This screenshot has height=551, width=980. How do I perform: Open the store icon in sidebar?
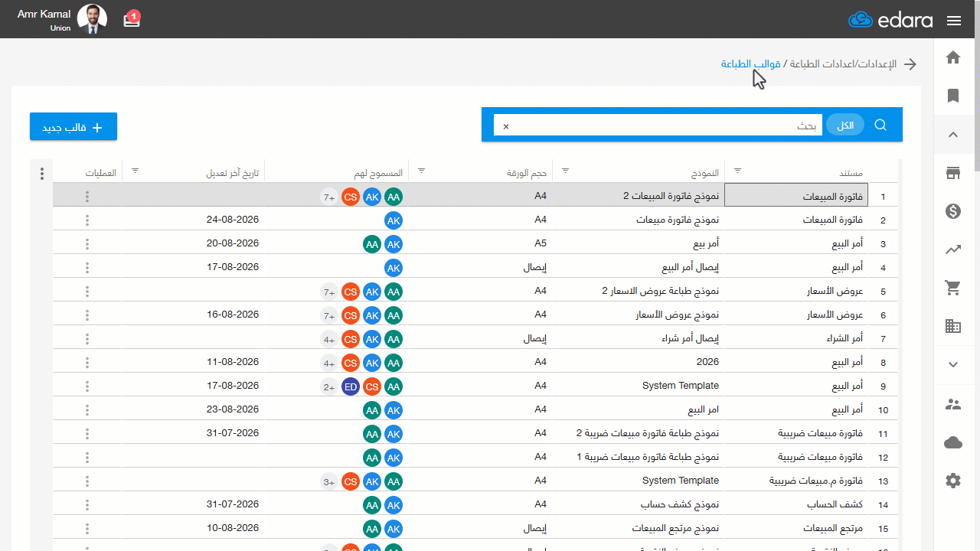[953, 173]
